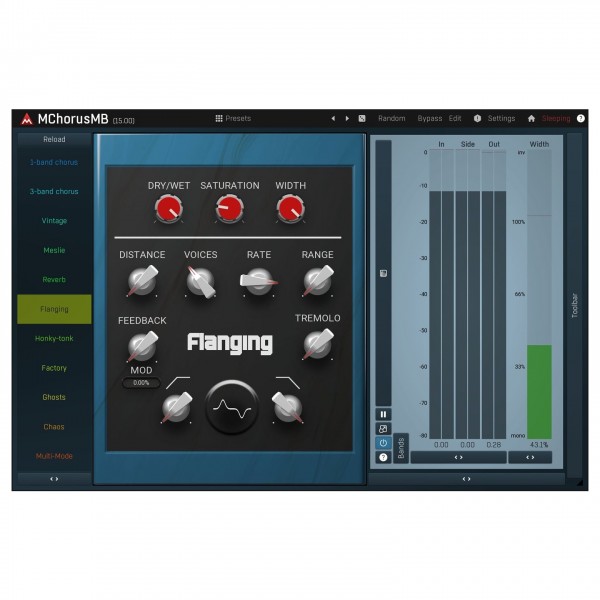Click the FEEDBACK knob
Image resolution: width=600 pixels, height=600 pixels.
(142, 347)
